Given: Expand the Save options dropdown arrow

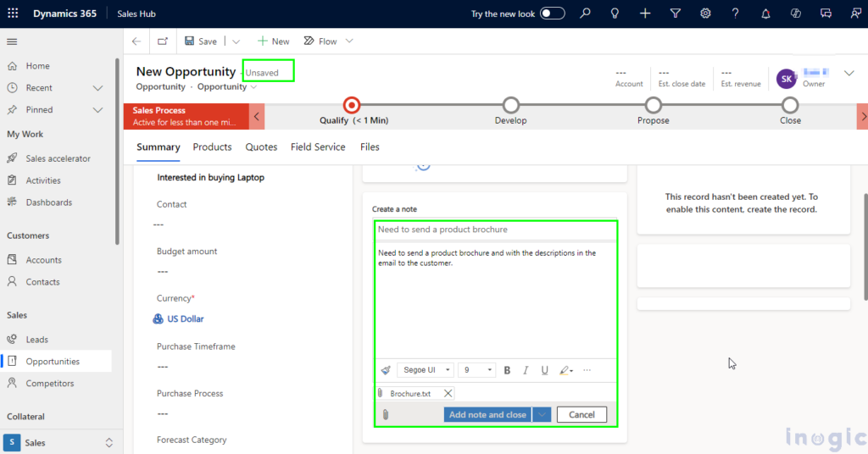Looking at the screenshot, I should coord(236,42).
